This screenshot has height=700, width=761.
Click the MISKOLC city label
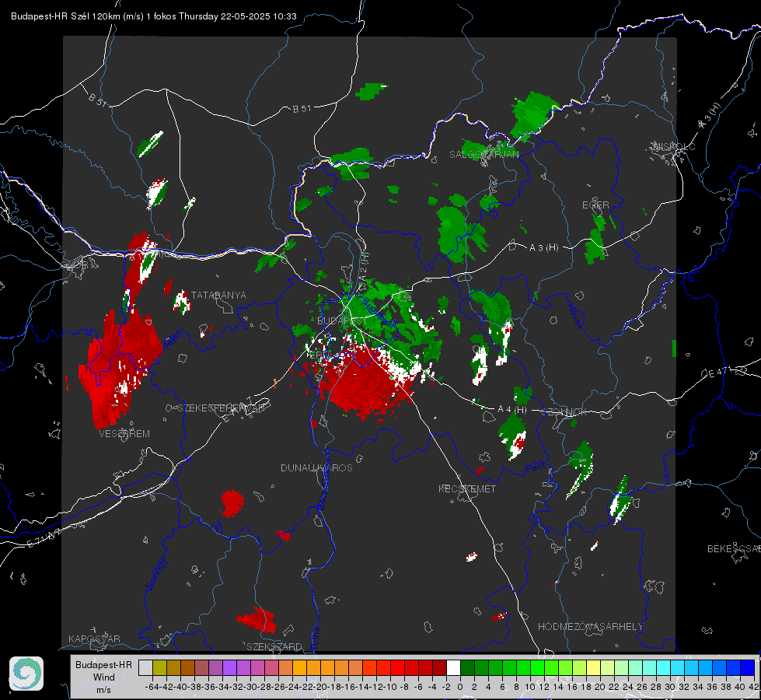click(674, 146)
